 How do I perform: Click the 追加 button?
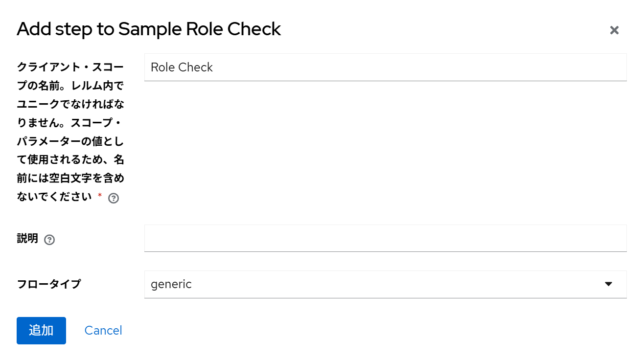(41, 331)
